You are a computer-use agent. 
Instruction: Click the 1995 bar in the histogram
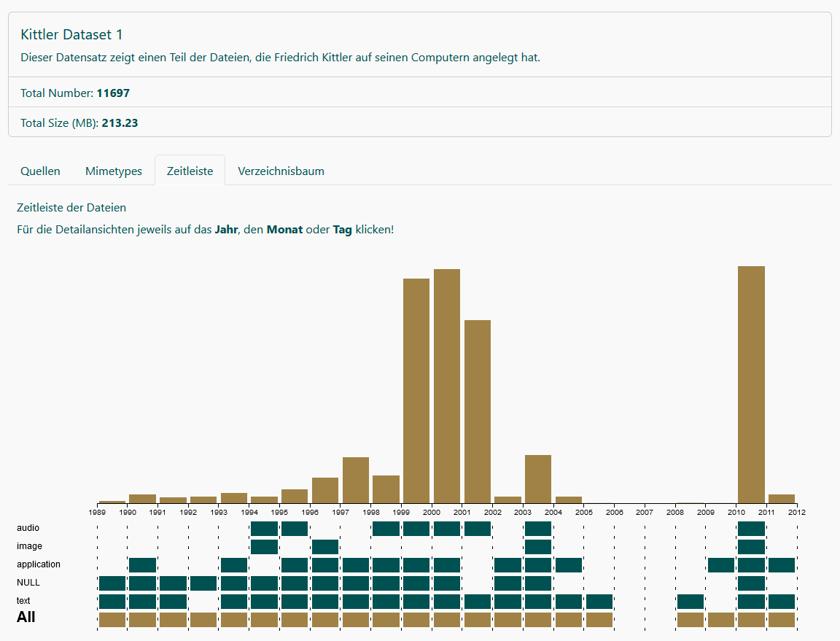(x=295, y=497)
